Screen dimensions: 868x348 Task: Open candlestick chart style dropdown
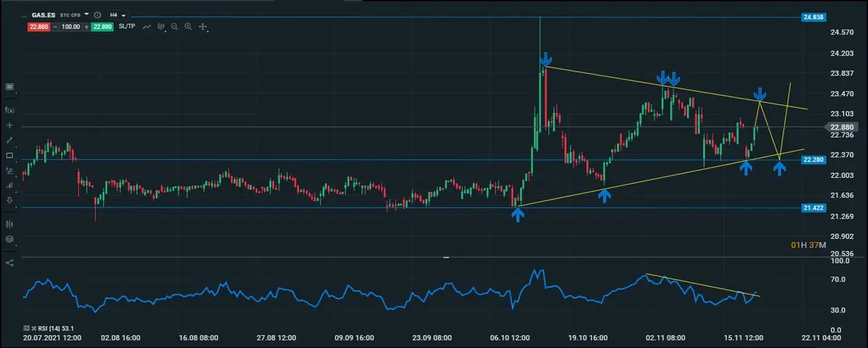point(161,27)
